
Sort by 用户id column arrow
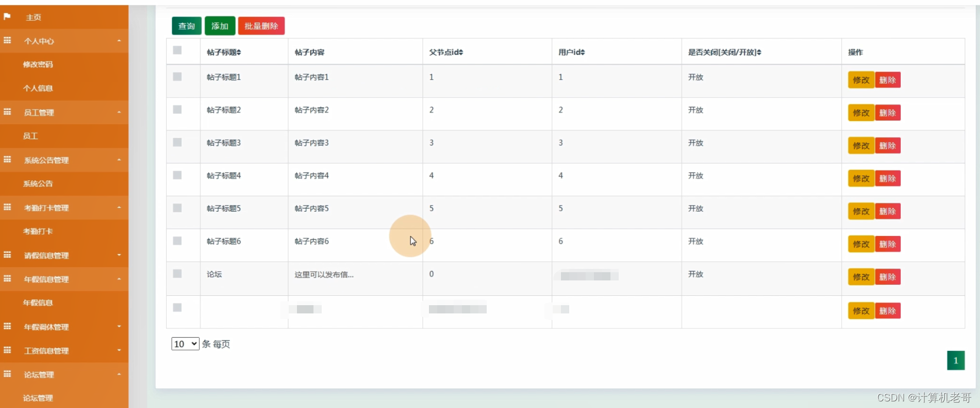coord(582,52)
